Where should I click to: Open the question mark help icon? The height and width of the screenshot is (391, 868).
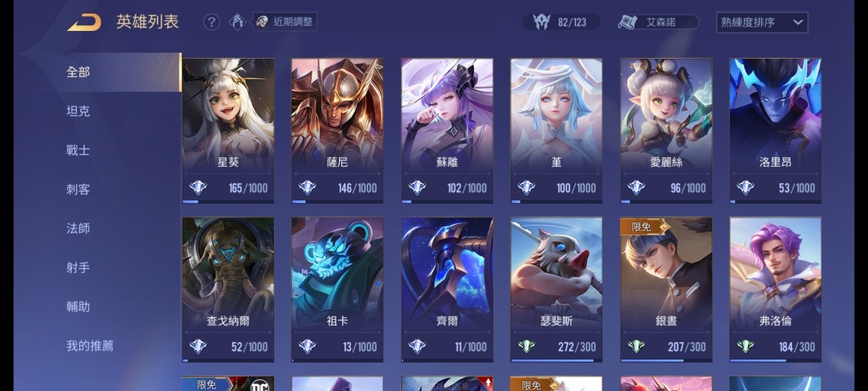pos(211,22)
